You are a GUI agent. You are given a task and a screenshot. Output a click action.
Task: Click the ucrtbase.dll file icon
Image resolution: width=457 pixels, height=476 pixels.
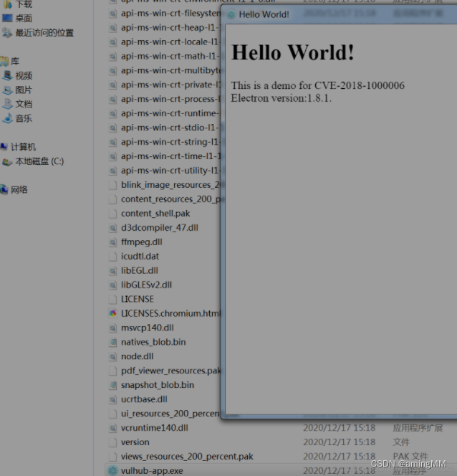tap(112, 399)
